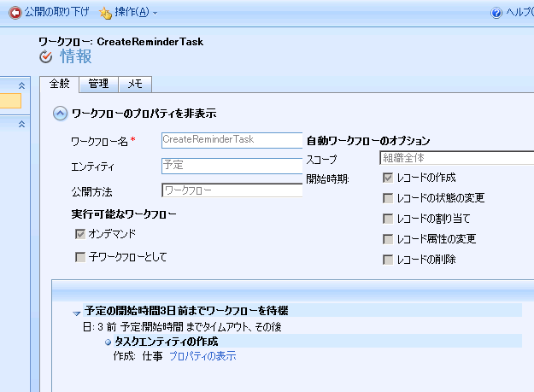Image resolution: width=534 pixels, height=392 pixels.
Task: Click the 日: 3 前 予定:開始時間 timeout text
Action: point(182,327)
